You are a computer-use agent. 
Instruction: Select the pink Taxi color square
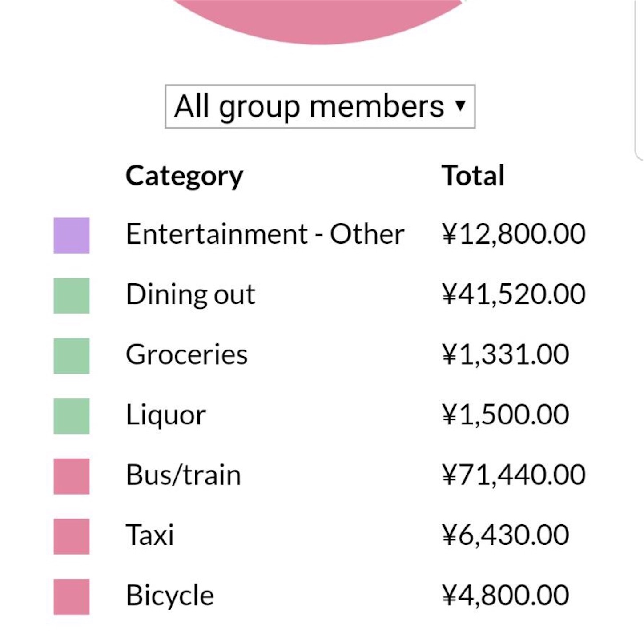[x=72, y=536]
